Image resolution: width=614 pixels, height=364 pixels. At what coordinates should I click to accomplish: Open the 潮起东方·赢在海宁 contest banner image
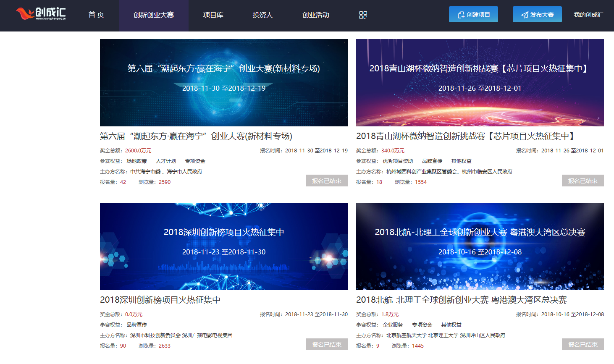point(223,83)
